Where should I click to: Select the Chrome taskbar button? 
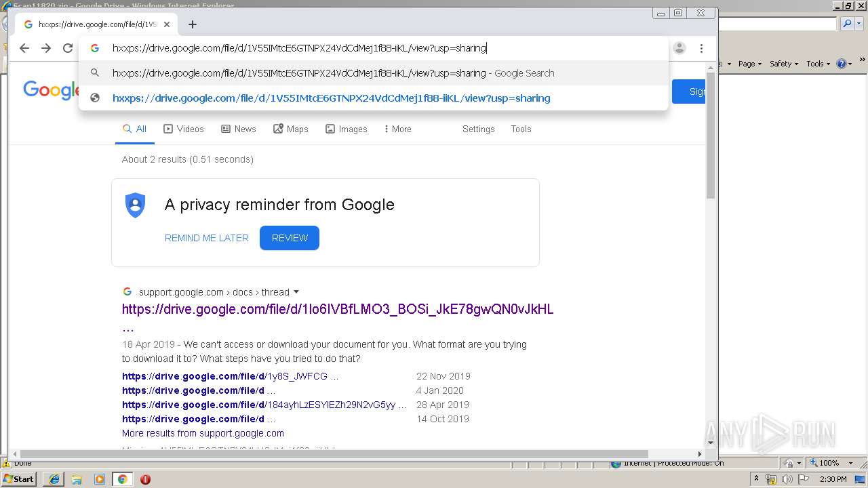[122, 479]
